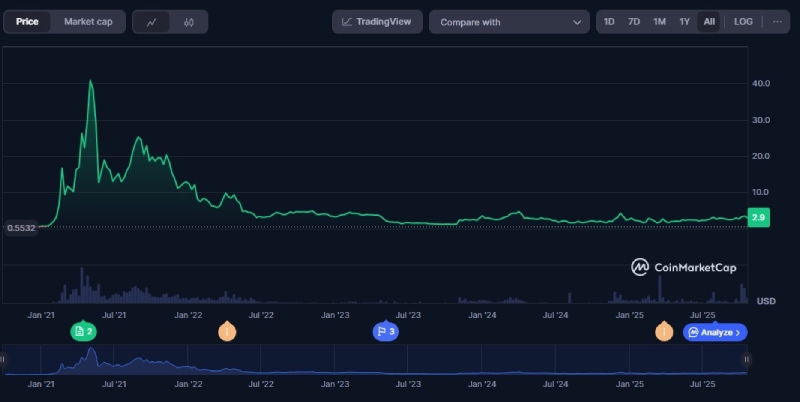Switch to candlestick chart view

(188, 21)
